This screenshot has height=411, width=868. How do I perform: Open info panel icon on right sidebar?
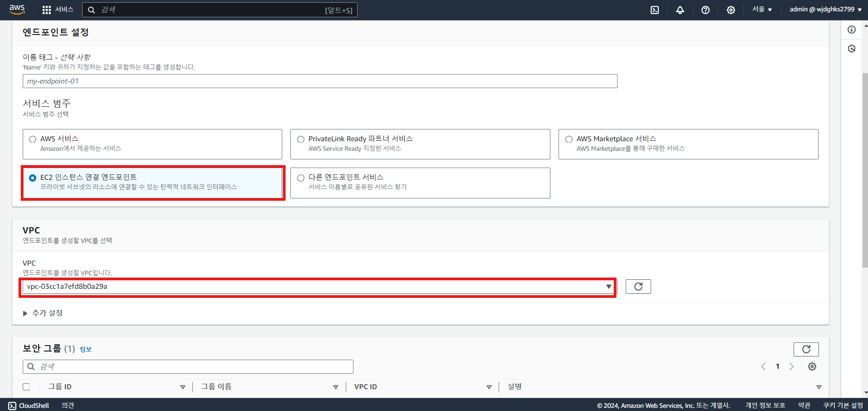coord(852,30)
